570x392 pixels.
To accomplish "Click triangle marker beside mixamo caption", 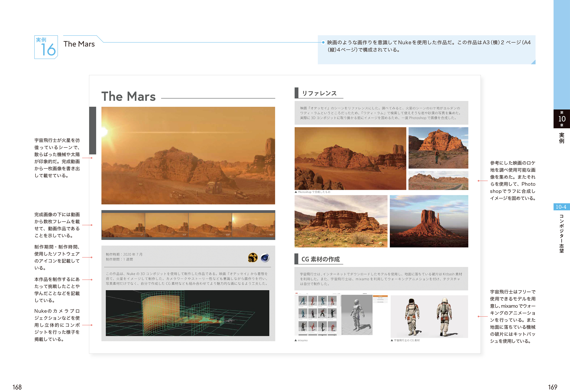I will pos(296,340).
